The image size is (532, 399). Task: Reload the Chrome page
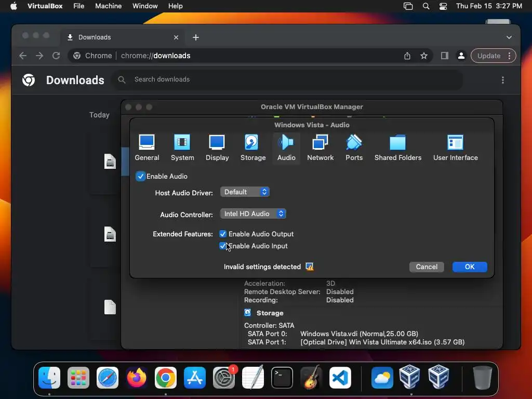coord(56,56)
